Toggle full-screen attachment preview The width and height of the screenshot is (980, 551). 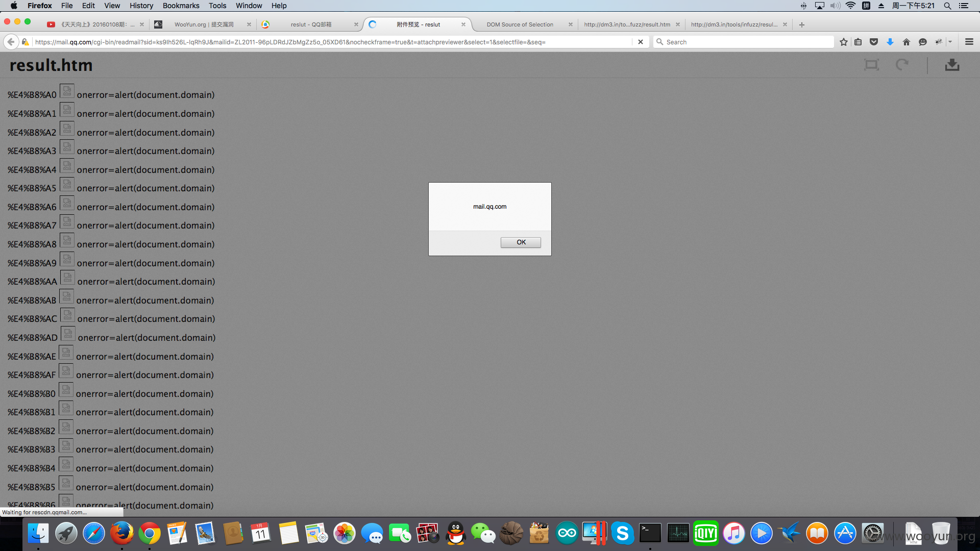[871, 65]
